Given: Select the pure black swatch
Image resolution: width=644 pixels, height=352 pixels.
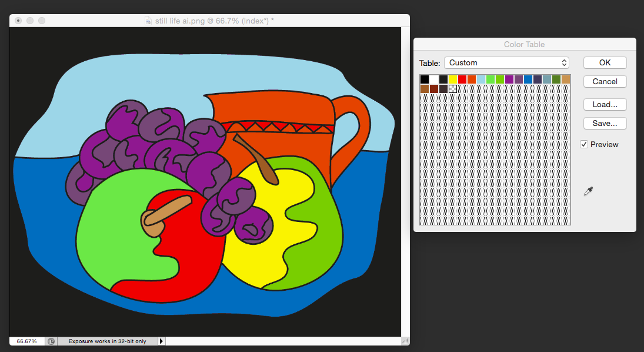Looking at the screenshot, I should point(425,79).
